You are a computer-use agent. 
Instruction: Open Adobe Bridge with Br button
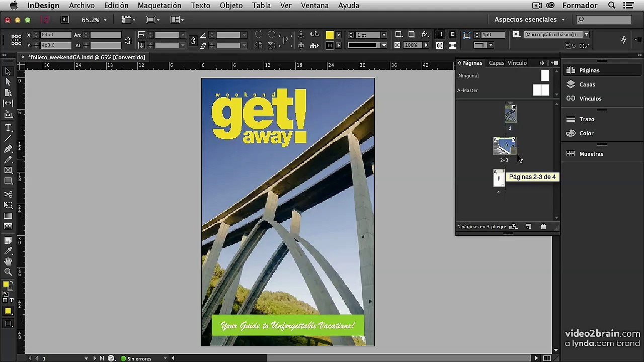pos(65,20)
